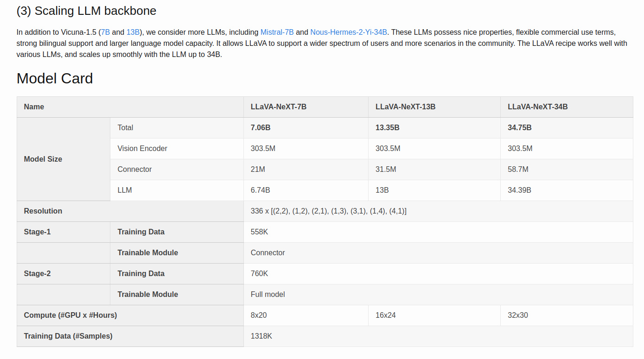Click the Resolution row label
644x359 pixels.
(43, 211)
